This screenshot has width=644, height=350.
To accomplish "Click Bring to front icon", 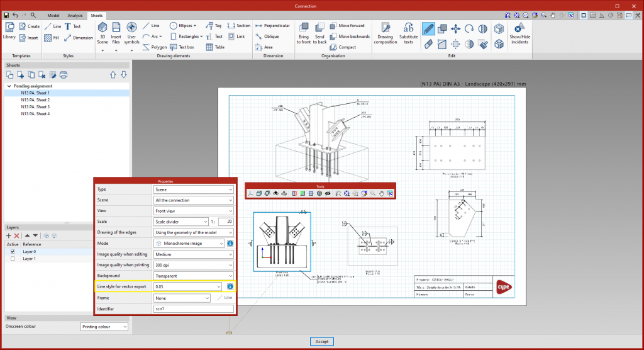I will coord(304,31).
